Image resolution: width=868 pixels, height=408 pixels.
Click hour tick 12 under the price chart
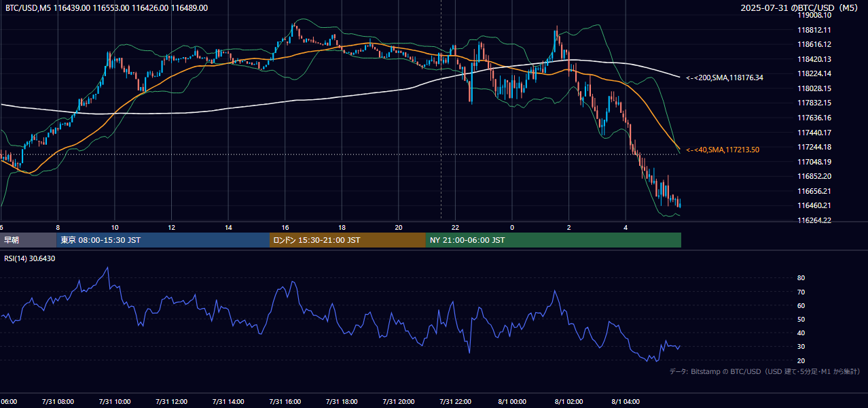[172, 227]
